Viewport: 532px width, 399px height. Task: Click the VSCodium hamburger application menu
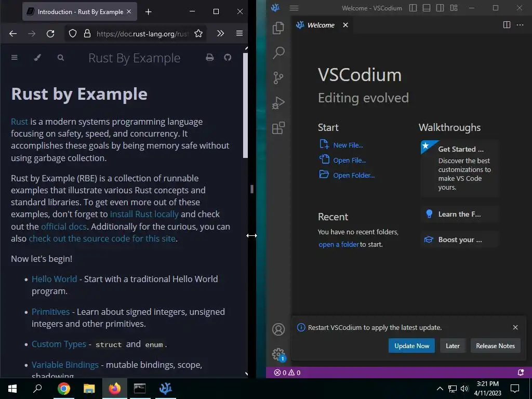tap(294, 8)
